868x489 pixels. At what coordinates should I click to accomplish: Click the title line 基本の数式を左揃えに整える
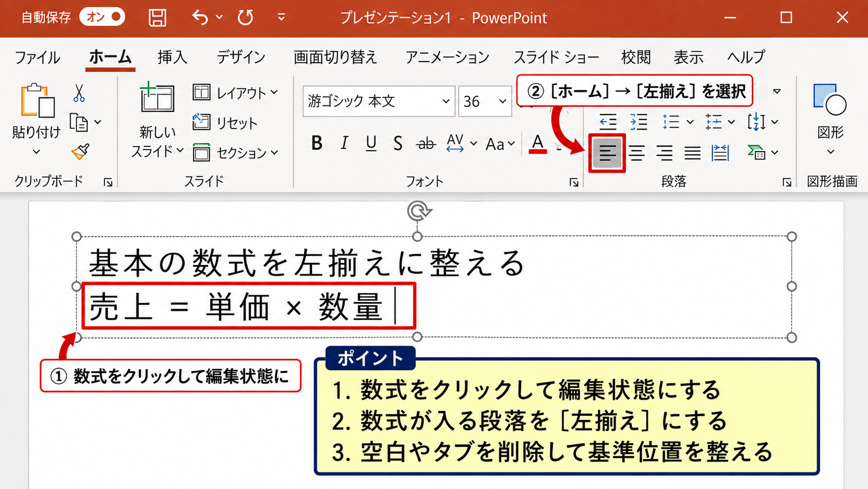[306, 262]
